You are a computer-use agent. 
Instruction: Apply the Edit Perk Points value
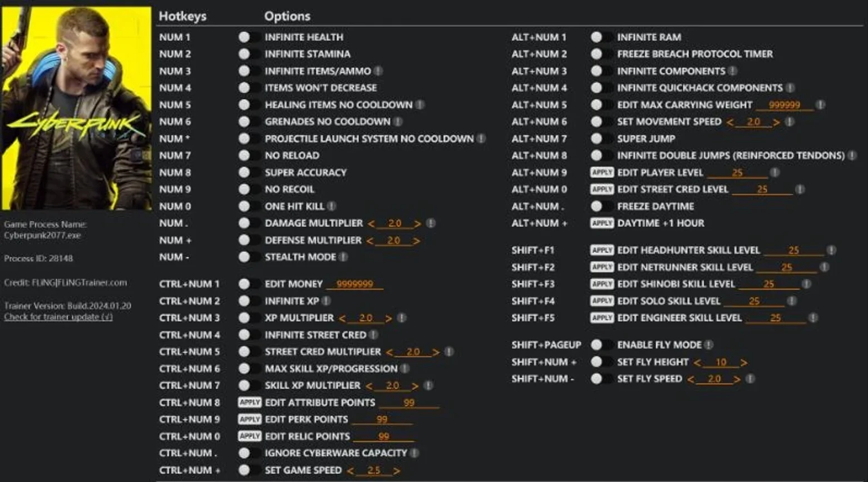(249, 419)
